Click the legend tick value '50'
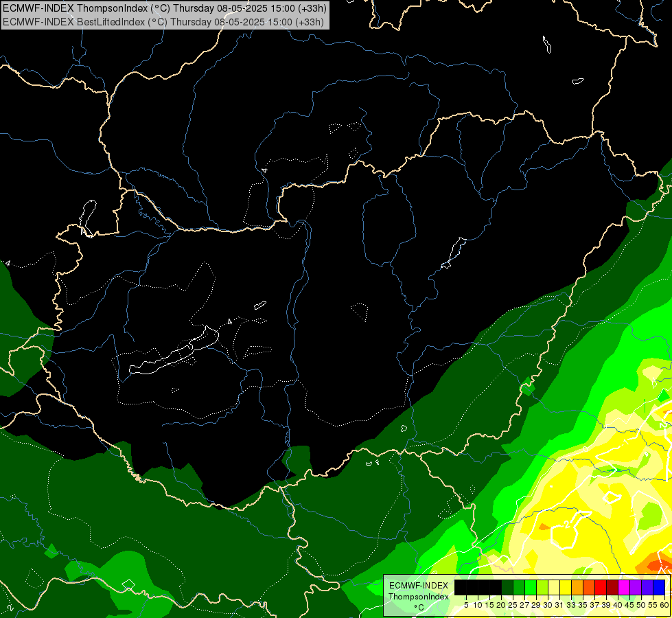The height and width of the screenshot is (618, 672). point(642,605)
